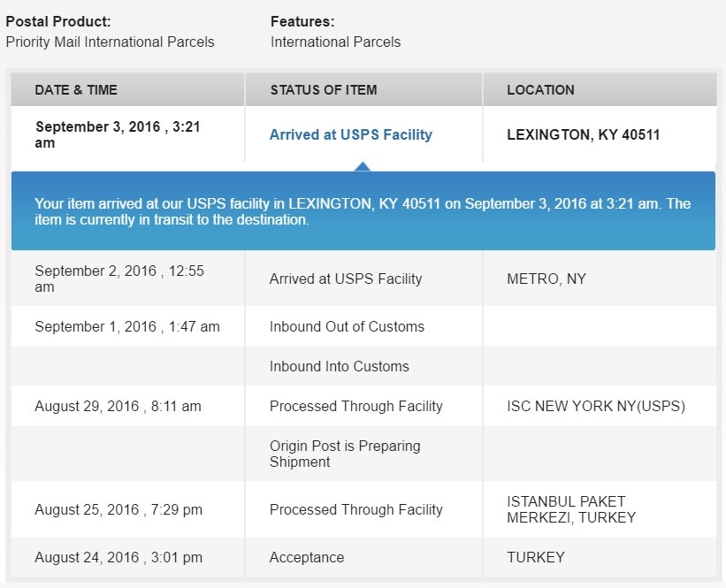Click September 2 Arrived at USPS Facility status
The width and height of the screenshot is (726, 588).
pyautogui.click(x=346, y=279)
